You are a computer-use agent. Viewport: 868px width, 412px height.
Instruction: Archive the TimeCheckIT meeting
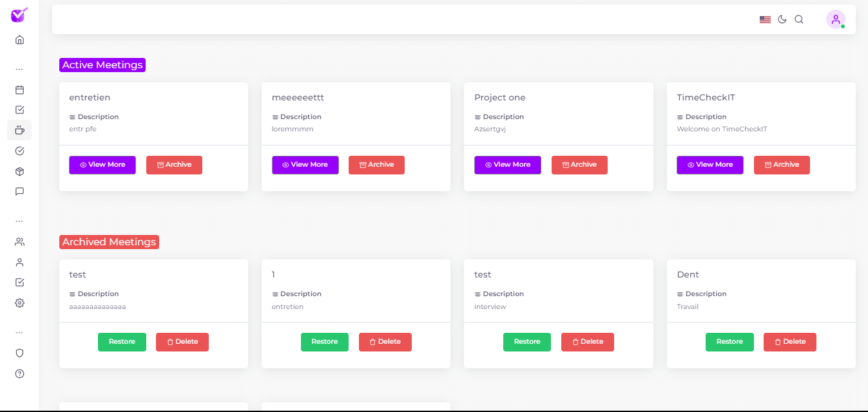coord(782,165)
